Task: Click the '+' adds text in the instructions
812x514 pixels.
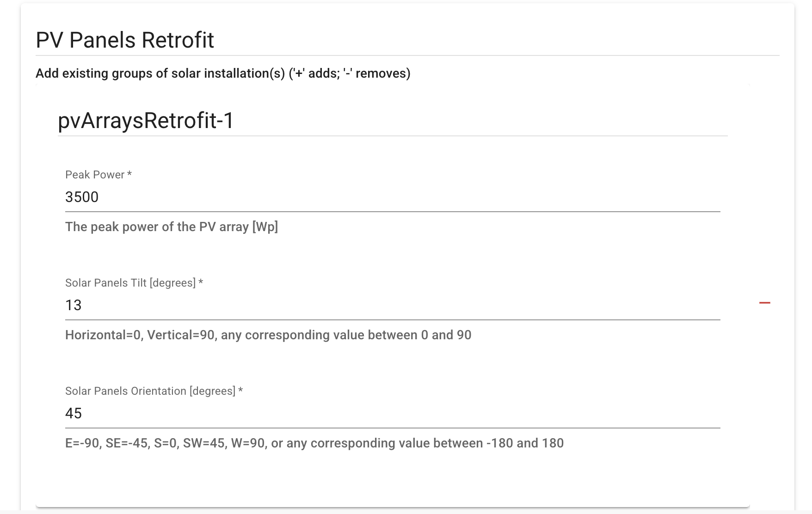Action: (314, 73)
